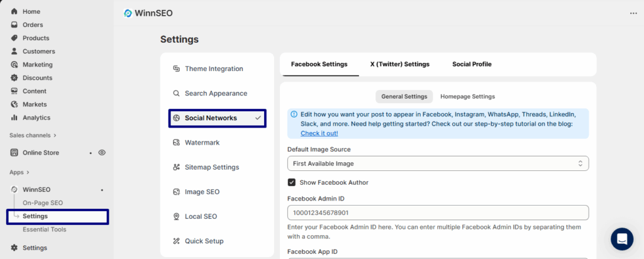Click the Discounts badge icon

(x=14, y=77)
